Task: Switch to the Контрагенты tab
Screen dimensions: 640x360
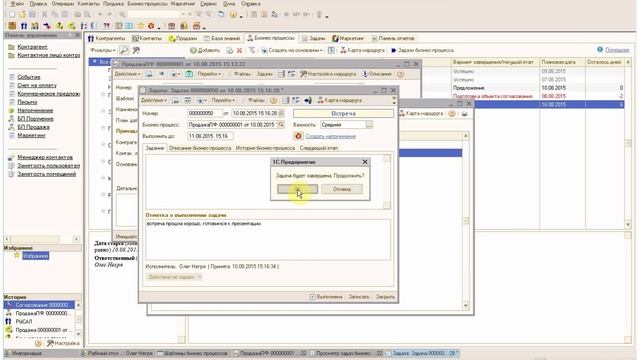Action: [107, 38]
